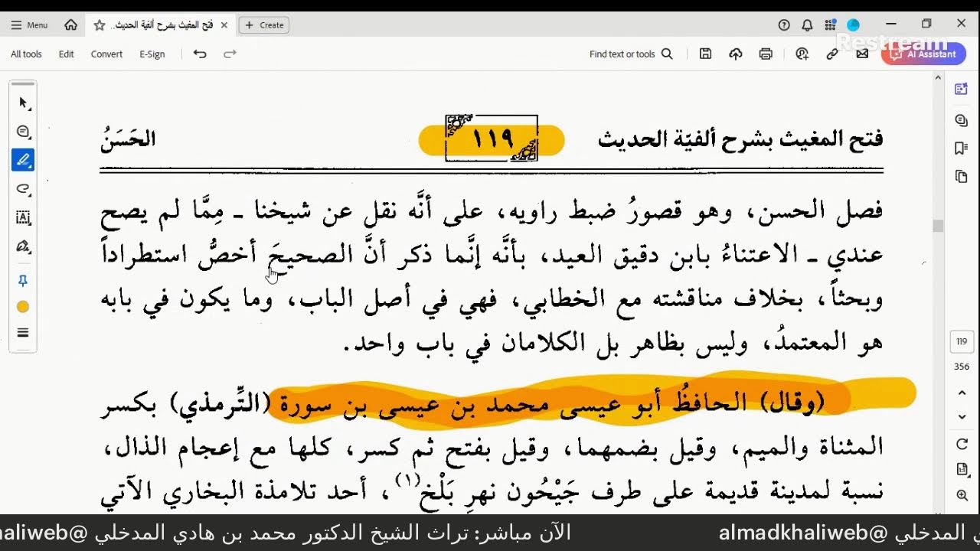Open the bookmarks panel on right rail
980x551 pixels.
pyautogui.click(x=962, y=148)
